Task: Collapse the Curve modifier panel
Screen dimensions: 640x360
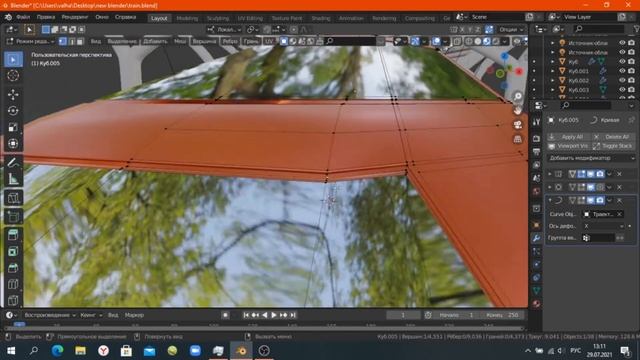Action: (x=550, y=200)
